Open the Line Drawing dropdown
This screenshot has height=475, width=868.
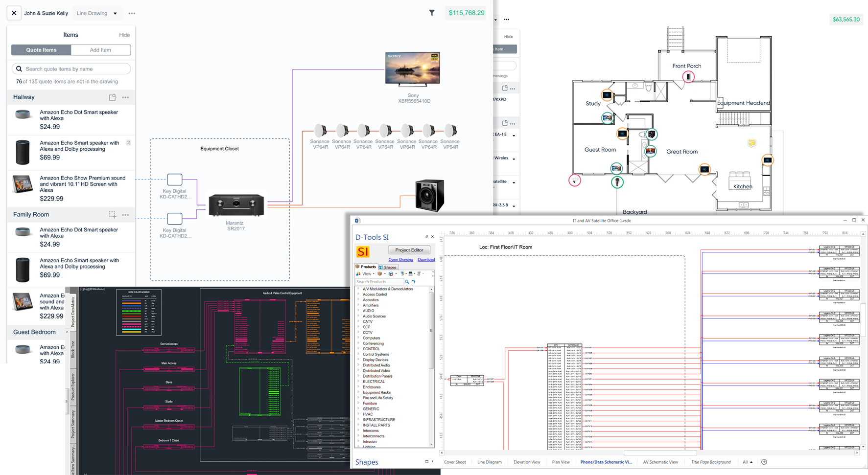97,13
